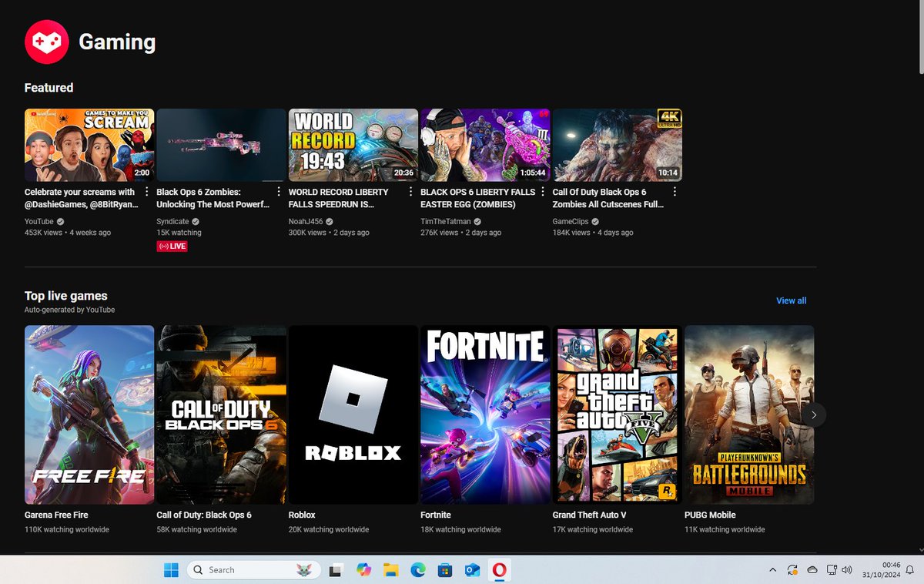Play the 4K Zombies cutscenes video thumbnail
Screen dimensions: 924x584
pyautogui.click(x=618, y=145)
